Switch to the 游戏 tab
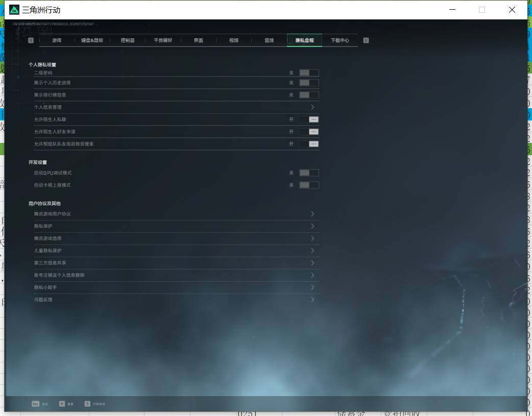 point(57,40)
